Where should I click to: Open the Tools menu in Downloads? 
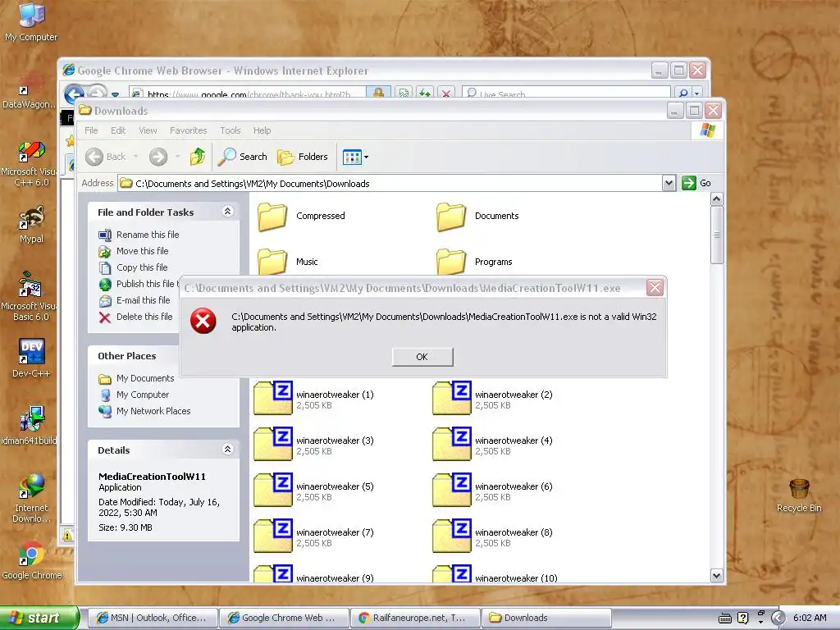231,130
